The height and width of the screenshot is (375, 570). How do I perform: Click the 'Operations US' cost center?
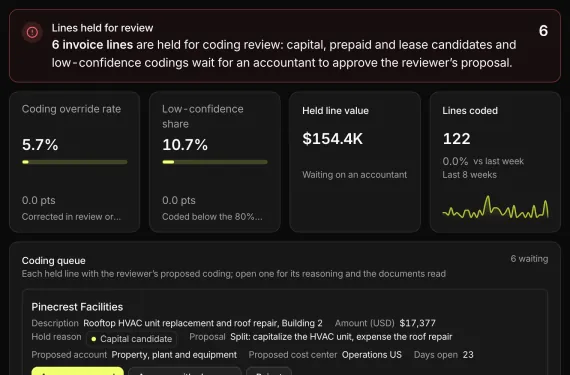click(372, 355)
